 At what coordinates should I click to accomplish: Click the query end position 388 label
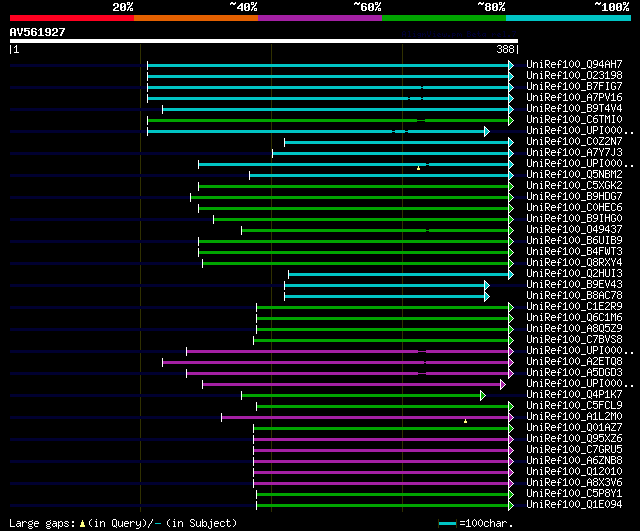[505, 49]
